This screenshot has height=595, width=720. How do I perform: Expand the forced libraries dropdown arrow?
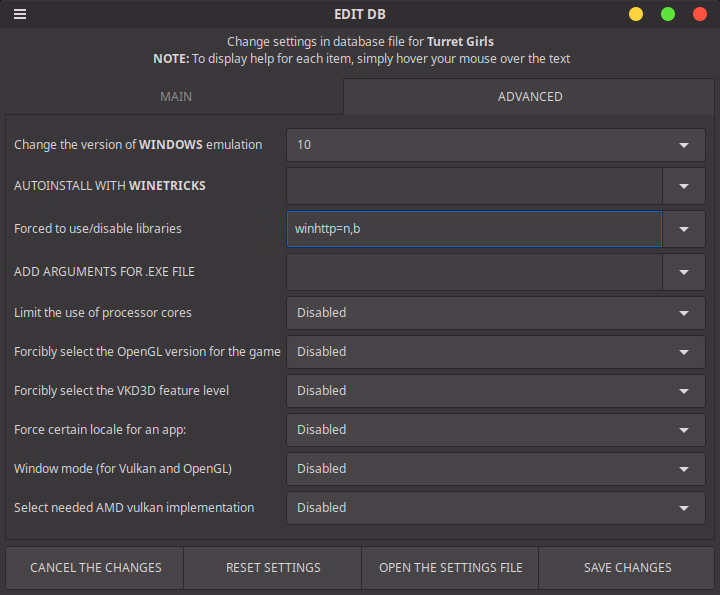(x=684, y=229)
